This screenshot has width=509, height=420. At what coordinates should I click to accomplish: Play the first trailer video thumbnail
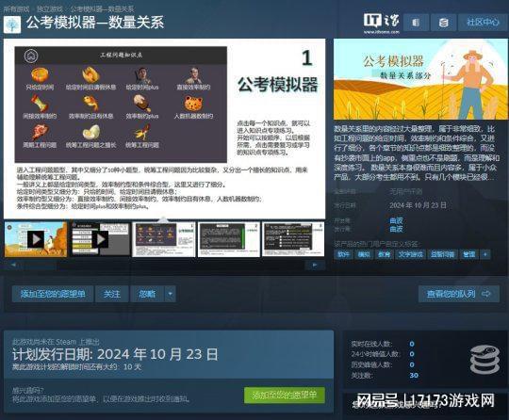[36, 239]
